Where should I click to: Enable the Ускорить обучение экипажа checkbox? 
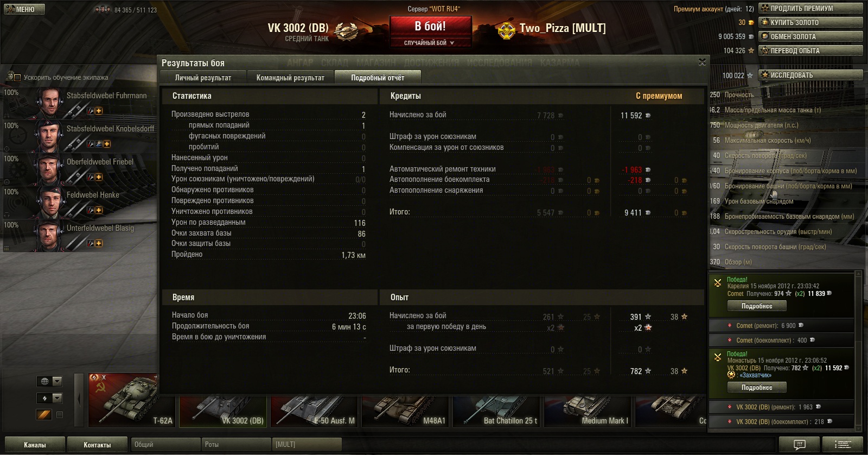[17, 78]
